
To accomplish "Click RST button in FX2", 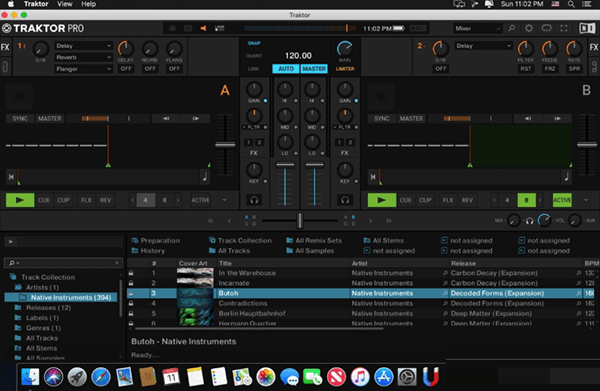I will [526, 69].
